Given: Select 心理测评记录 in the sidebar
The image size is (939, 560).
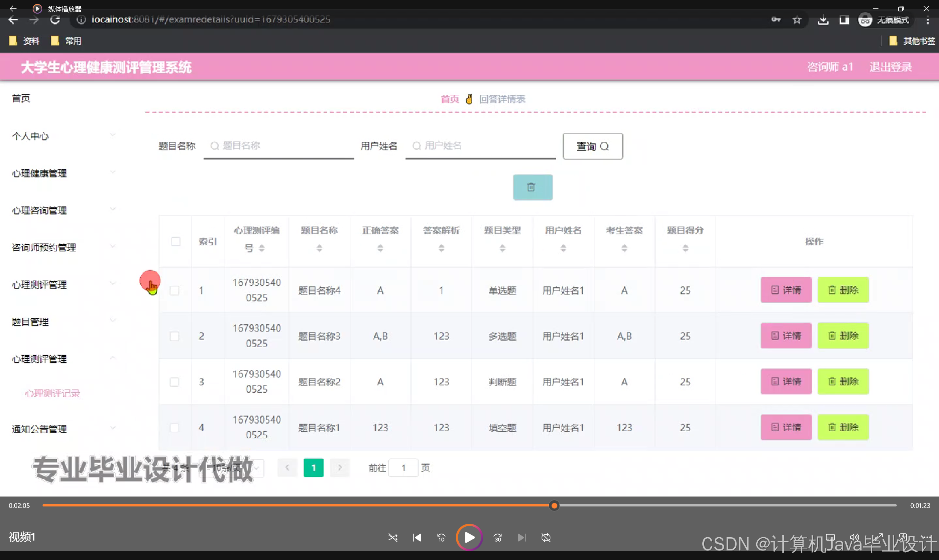Looking at the screenshot, I should pos(52,393).
